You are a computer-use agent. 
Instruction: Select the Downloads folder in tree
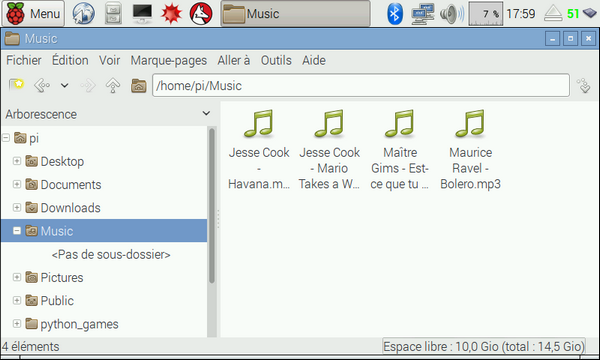(63, 208)
